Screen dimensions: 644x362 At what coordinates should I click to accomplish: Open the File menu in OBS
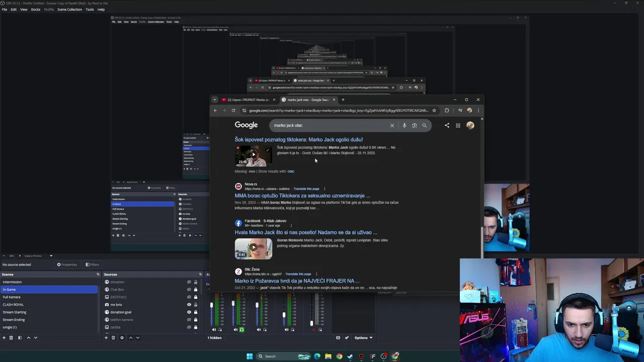click(x=5, y=10)
